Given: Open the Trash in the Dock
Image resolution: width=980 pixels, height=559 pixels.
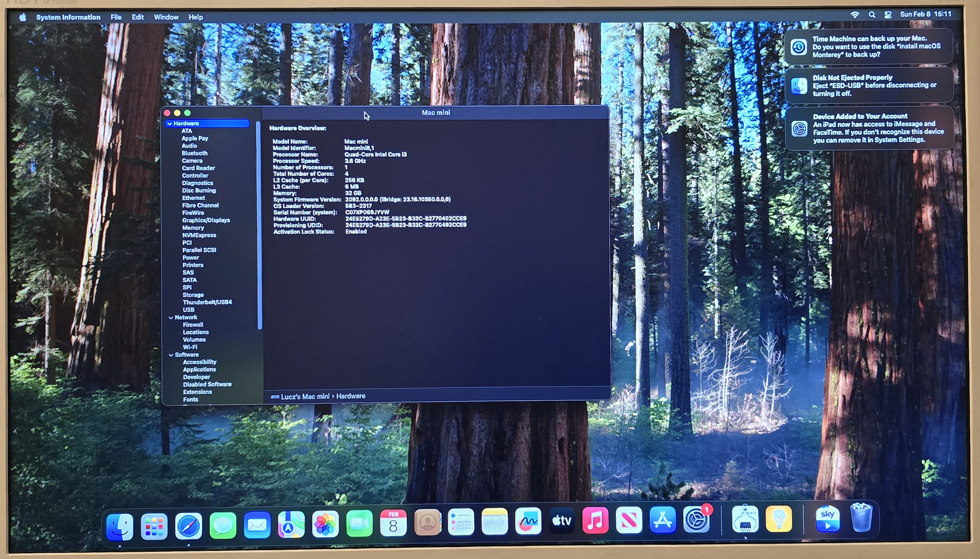Looking at the screenshot, I should [861, 517].
